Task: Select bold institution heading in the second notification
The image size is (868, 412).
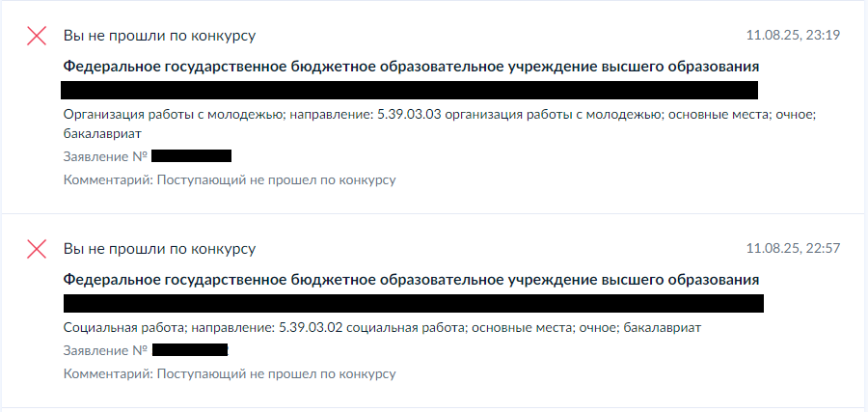Action: click(x=411, y=280)
